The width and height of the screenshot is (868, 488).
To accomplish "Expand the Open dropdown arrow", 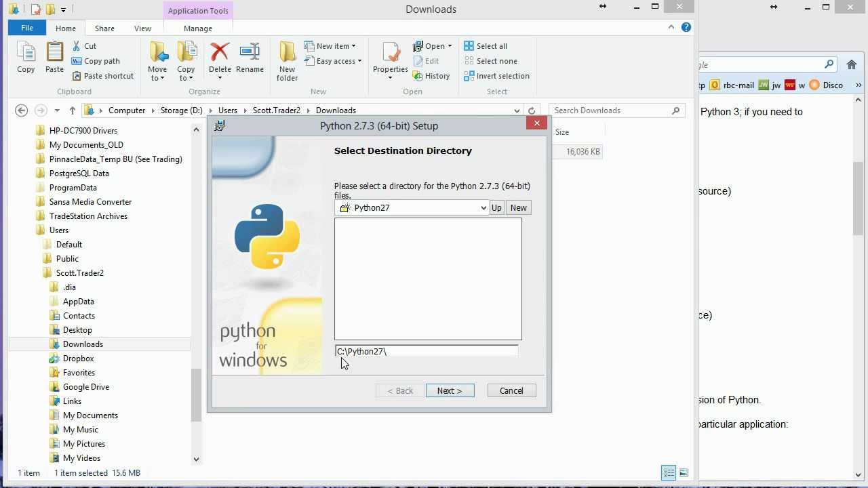I will (450, 46).
